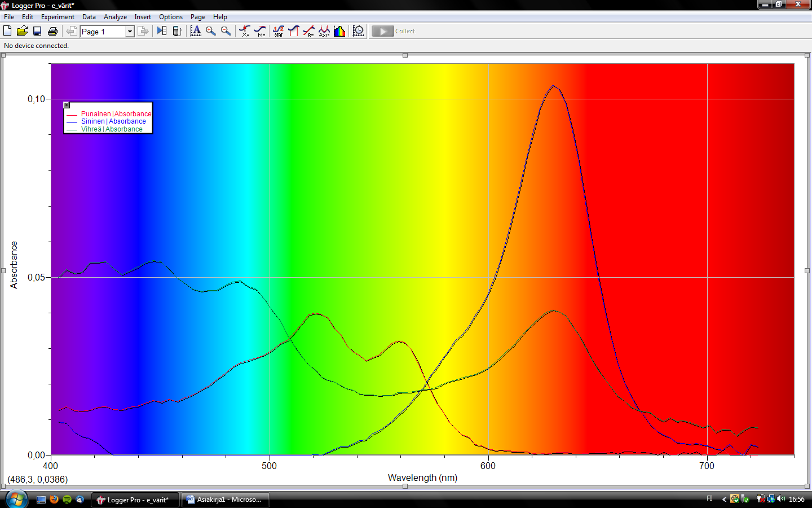The height and width of the screenshot is (508, 812).
Task: Activate the Examine (X=) tool
Action: coord(245,31)
